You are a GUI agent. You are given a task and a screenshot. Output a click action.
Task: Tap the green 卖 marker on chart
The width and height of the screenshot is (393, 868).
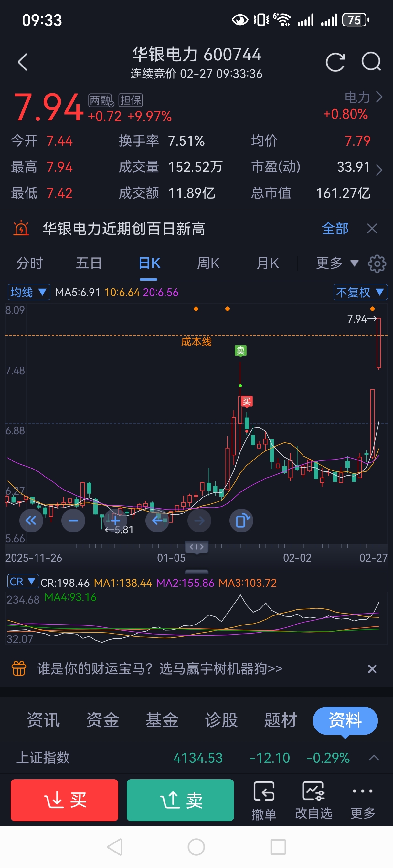240,351
